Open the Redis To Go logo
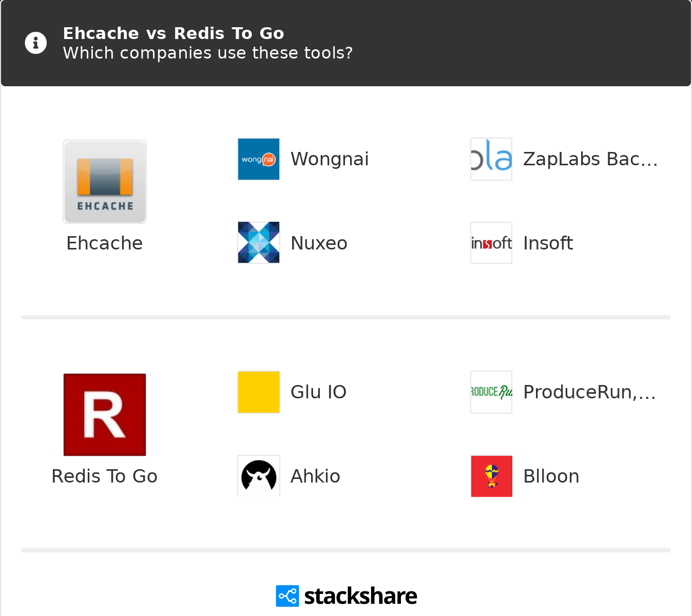The height and width of the screenshot is (616, 692). [105, 415]
